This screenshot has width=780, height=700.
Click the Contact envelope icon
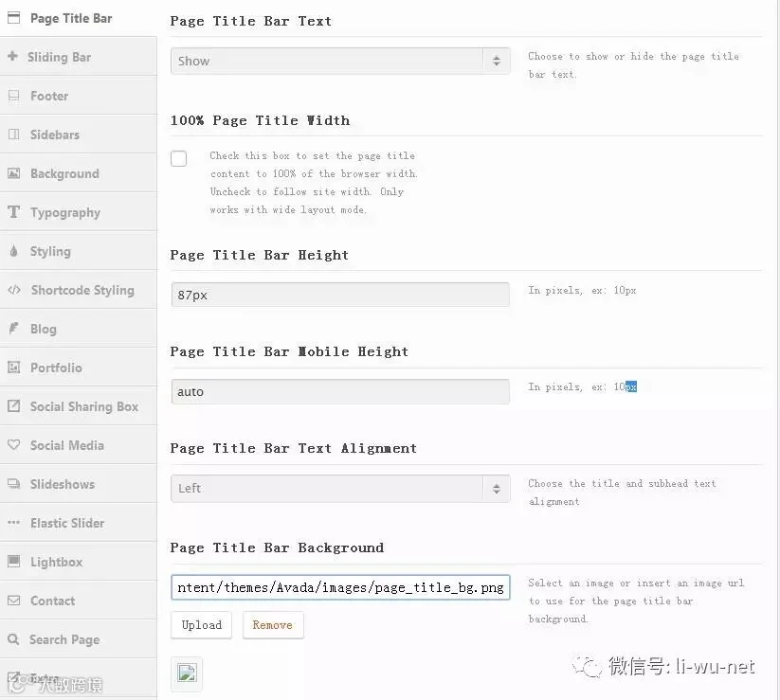click(x=14, y=601)
